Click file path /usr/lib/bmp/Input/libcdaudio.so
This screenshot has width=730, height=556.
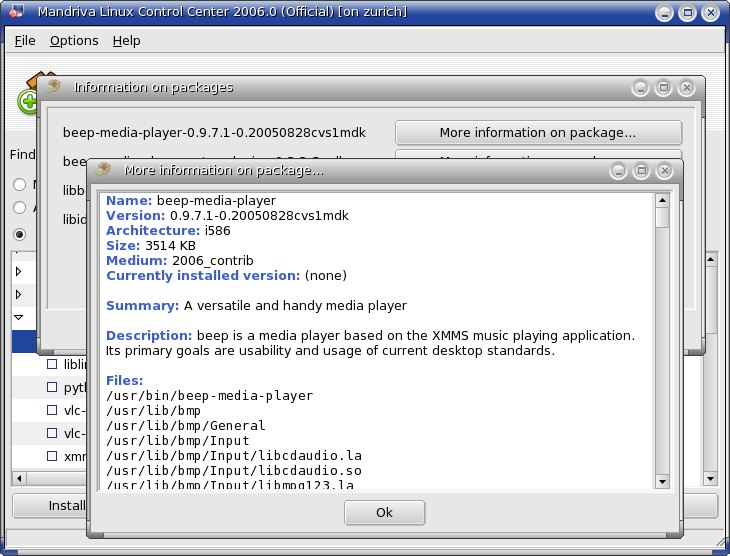tap(234, 470)
